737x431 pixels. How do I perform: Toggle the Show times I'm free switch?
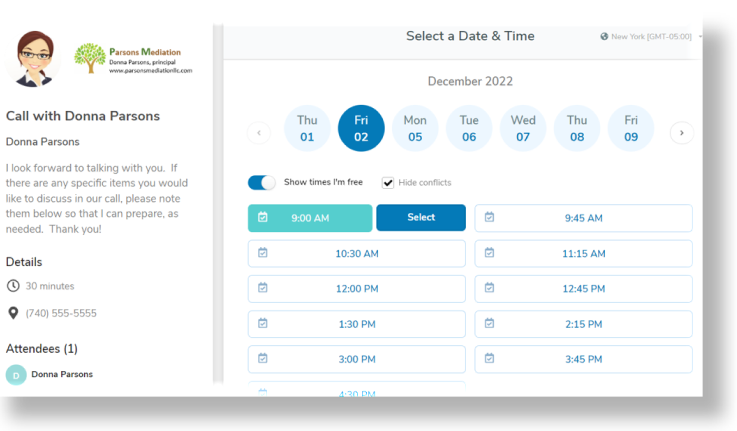(262, 183)
